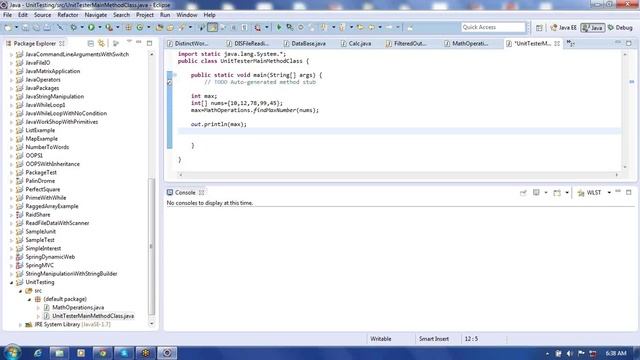Click the editor horizontal scrollbar
The width and height of the screenshot is (640, 360).
point(398,175)
